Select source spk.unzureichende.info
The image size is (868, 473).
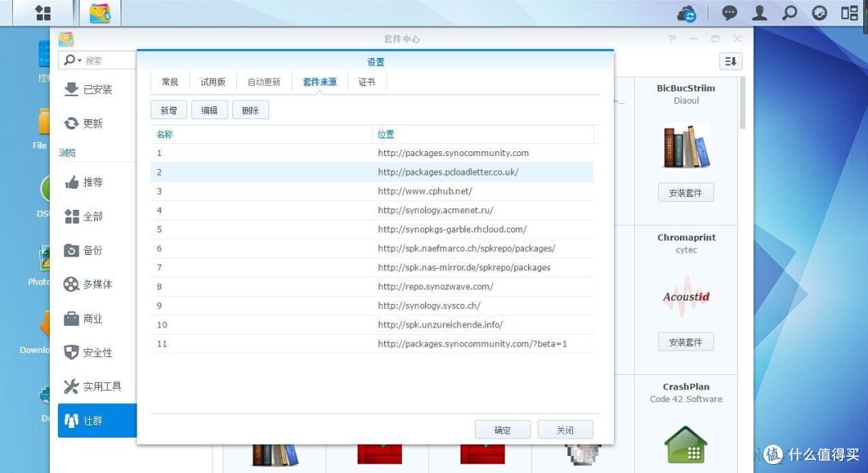372,324
